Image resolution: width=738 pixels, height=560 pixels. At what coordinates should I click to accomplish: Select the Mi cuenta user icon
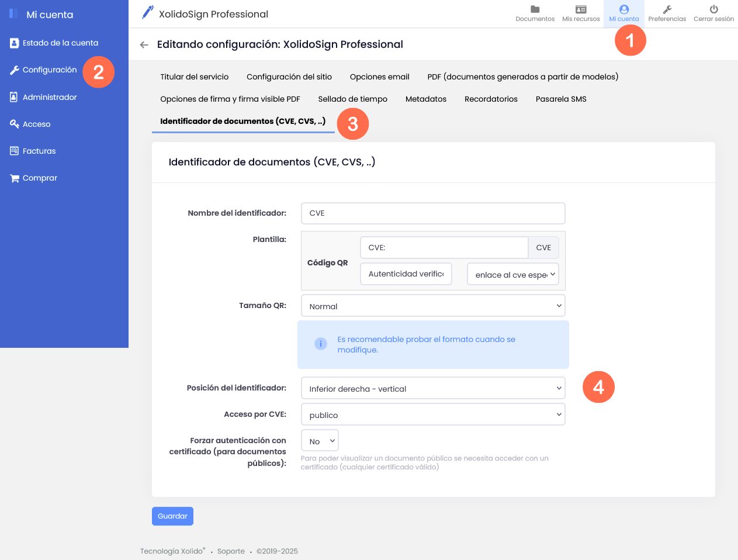tap(624, 9)
